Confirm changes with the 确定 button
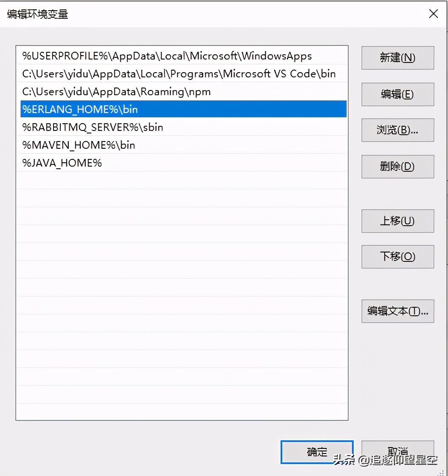Screen dimensions: 448x476 pyautogui.click(x=316, y=452)
